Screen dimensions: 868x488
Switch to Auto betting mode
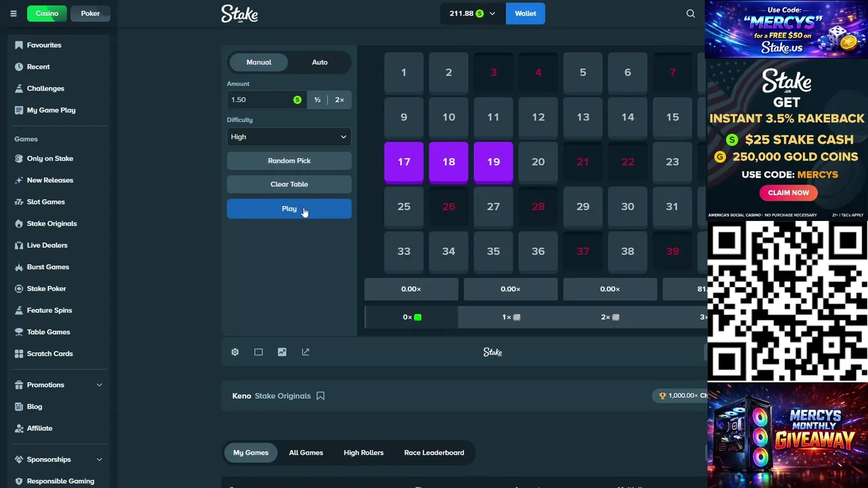(x=319, y=62)
